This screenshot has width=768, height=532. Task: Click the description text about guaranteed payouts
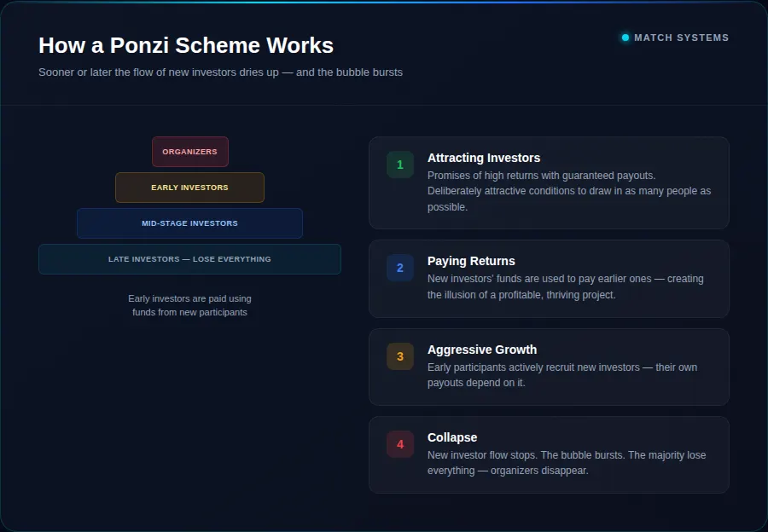[568, 191]
